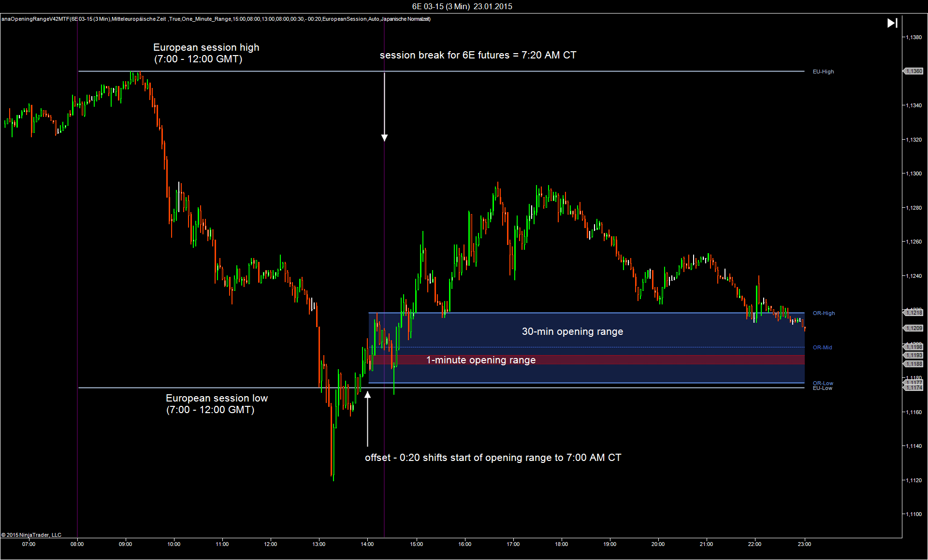Image resolution: width=928 pixels, height=560 pixels.
Task: Click the 1,1209 current price marker
Action: click(x=913, y=328)
